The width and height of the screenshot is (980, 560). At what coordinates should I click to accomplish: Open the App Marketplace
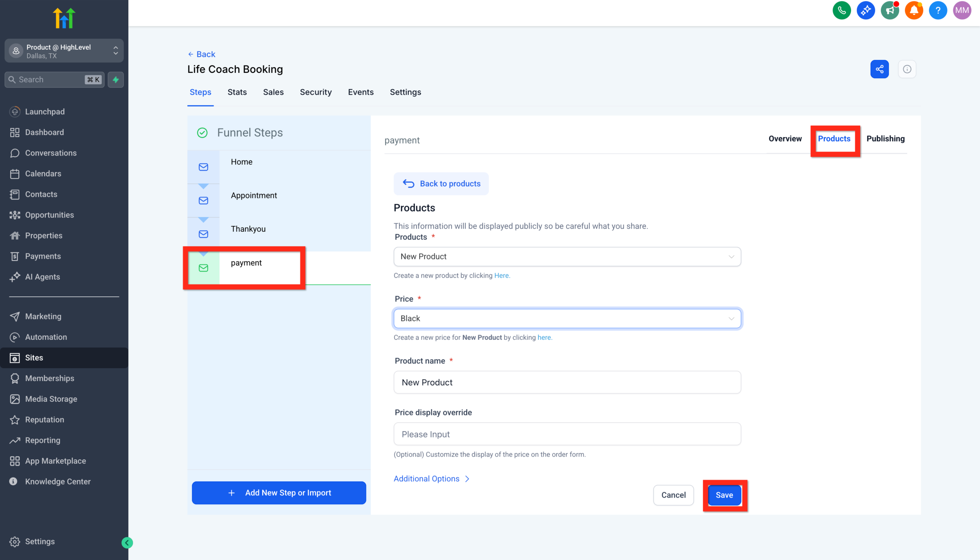coord(56,460)
